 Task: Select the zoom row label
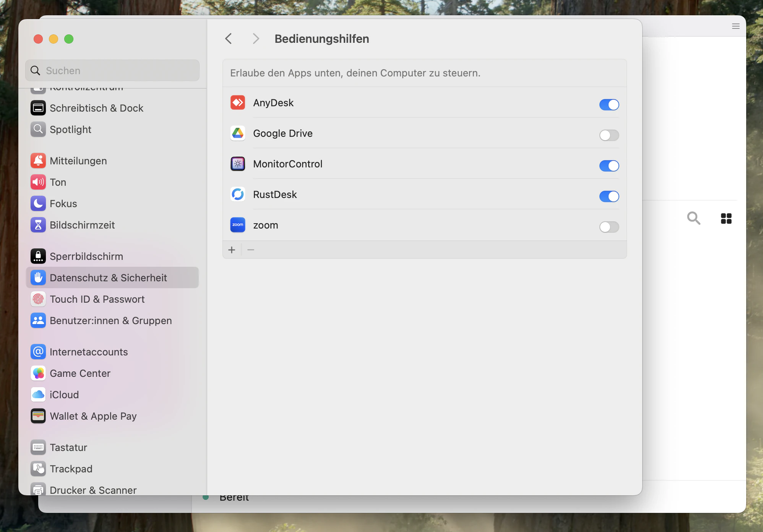[x=266, y=225]
